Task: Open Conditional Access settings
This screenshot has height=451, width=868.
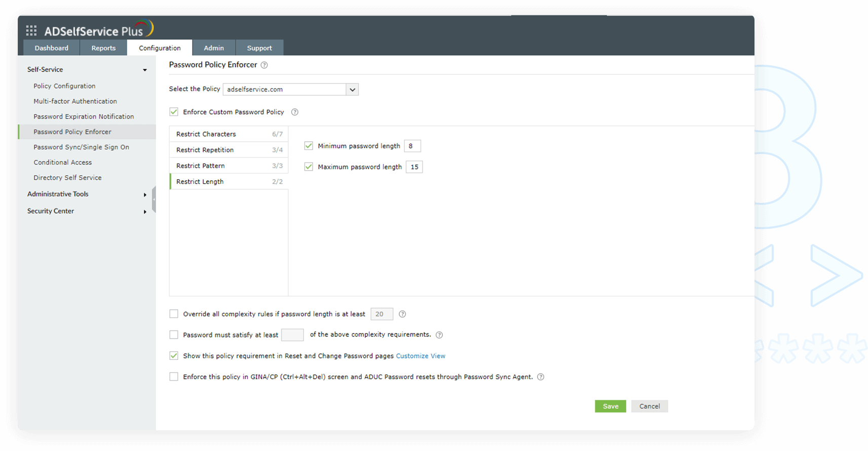Action: point(63,162)
